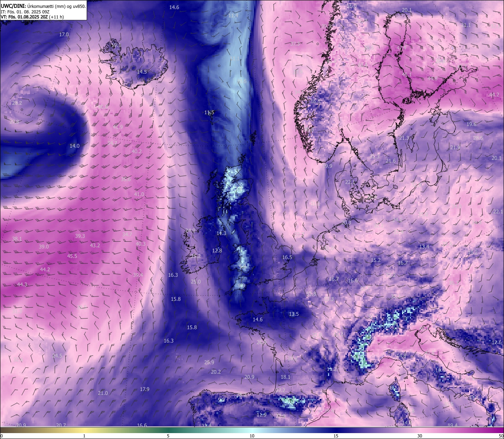Click the 28.5 value east of the Baltic
The image size is (504, 439).
(478, 138)
